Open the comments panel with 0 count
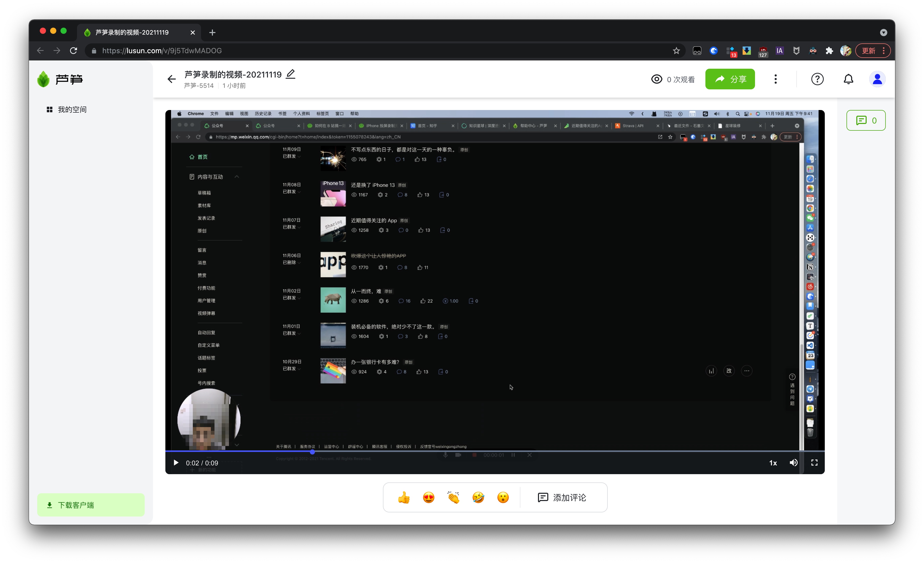The height and width of the screenshot is (563, 924). coord(866,120)
